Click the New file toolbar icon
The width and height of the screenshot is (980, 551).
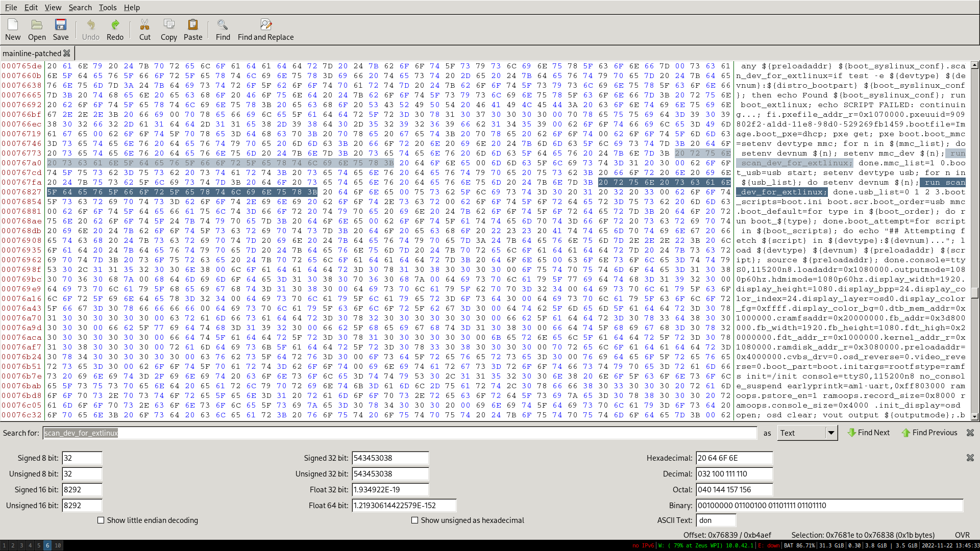13,30
